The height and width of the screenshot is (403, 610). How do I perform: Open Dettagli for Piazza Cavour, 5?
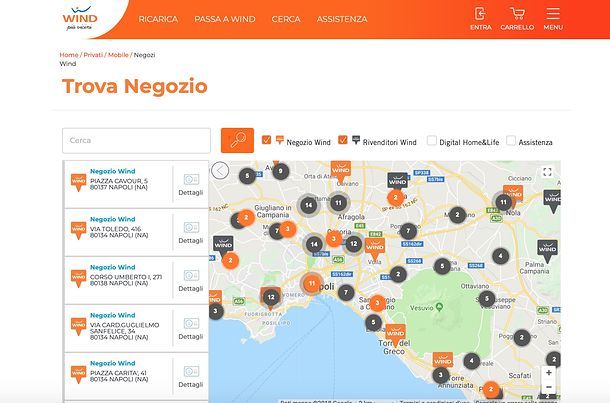click(191, 185)
